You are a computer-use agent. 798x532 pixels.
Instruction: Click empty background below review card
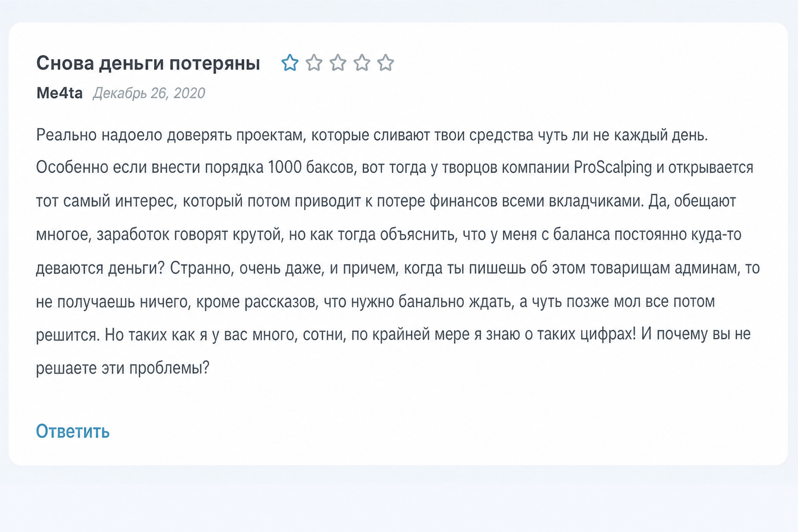[399, 499]
